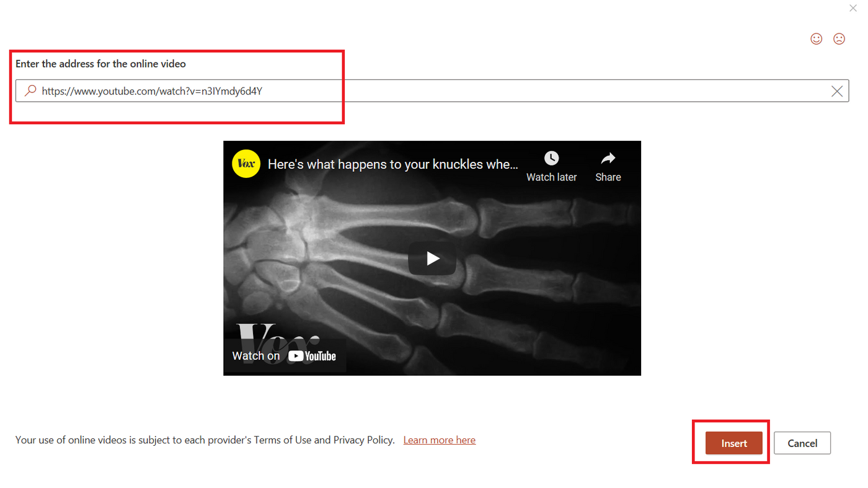The height and width of the screenshot is (488, 868).
Task: Click the video preview thumbnail image
Action: pos(432,258)
